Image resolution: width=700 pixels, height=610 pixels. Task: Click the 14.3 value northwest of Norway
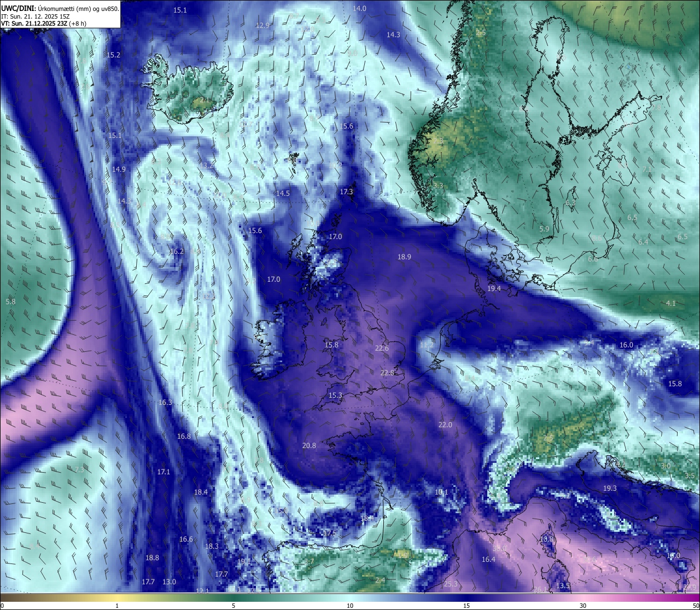[393, 34]
